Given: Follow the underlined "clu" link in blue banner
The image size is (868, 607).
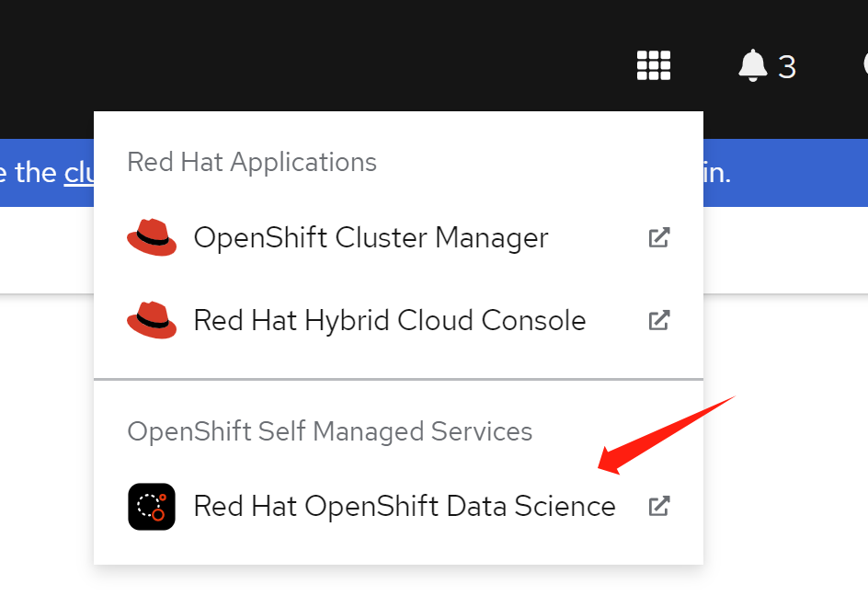Looking at the screenshot, I should [x=78, y=173].
